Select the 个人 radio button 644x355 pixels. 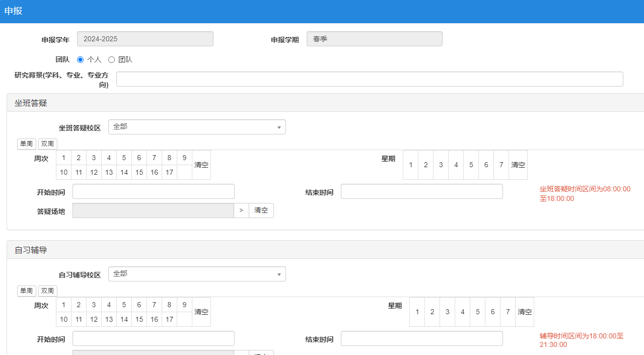pos(81,59)
